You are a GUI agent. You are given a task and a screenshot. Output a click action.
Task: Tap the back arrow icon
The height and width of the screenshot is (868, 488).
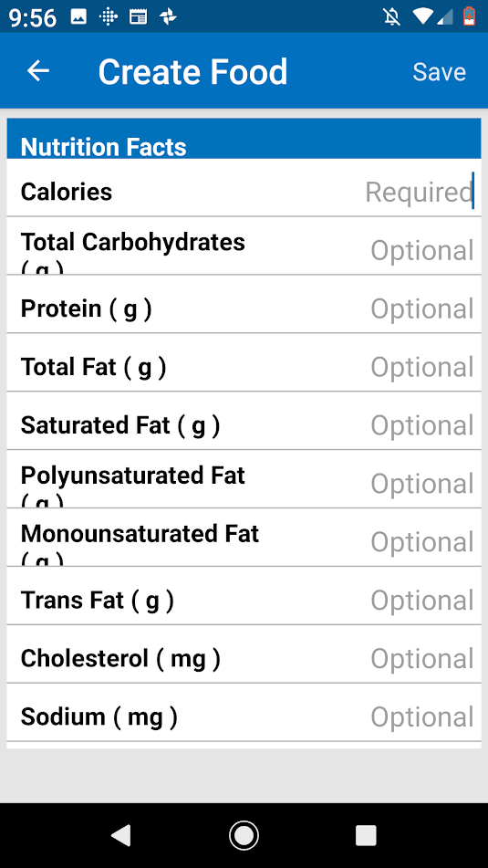click(38, 71)
